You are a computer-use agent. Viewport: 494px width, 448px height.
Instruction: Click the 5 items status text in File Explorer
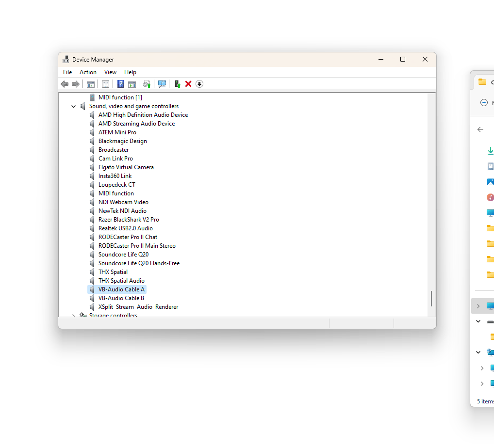pyautogui.click(x=485, y=401)
